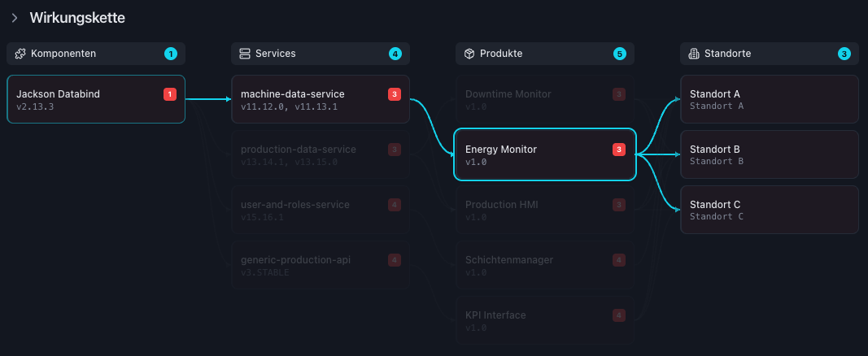Select the machine-data-service card

pyautogui.click(x=321, y=99)
